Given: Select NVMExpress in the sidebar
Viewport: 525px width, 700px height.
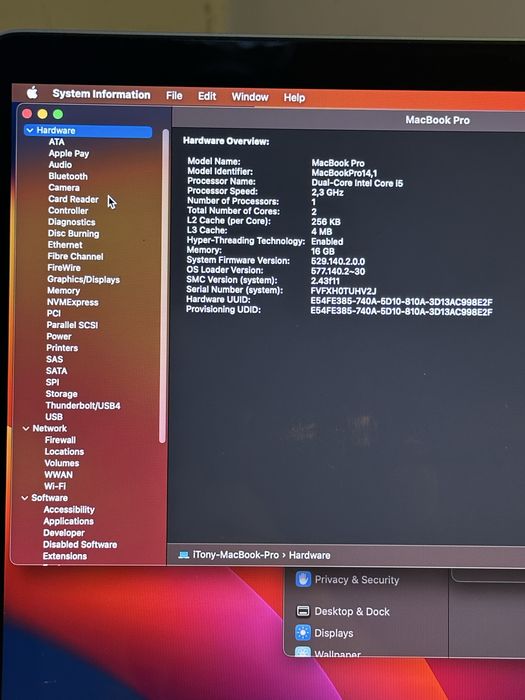Looking at the screenshot, I should [x=72, y=302].
